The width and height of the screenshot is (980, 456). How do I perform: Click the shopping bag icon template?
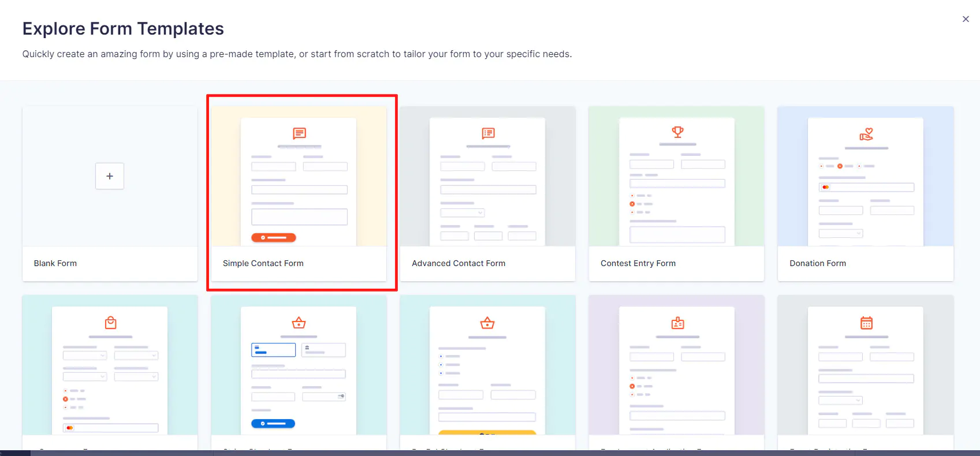[x=110, y=323]
